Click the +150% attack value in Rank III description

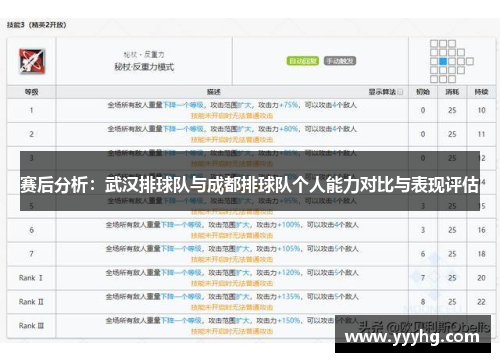coord(289,321)
